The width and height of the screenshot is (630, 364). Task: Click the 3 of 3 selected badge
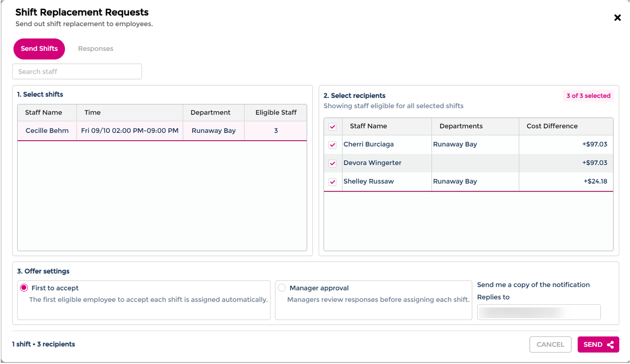(x=588, y=96)
